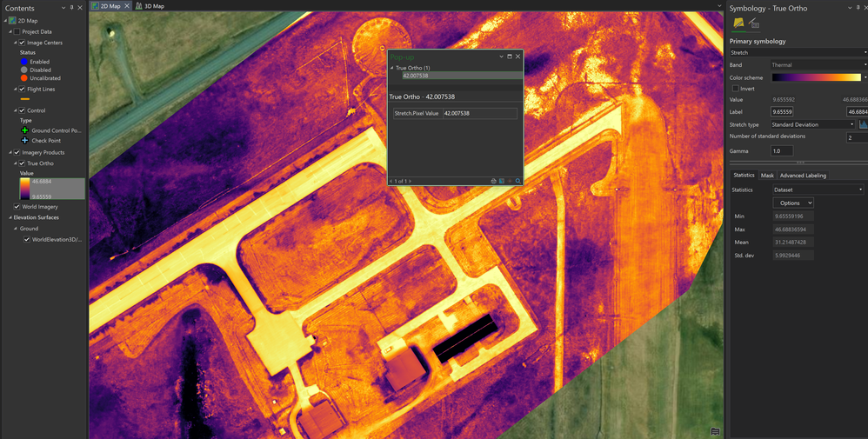Screen dimensions: 868x439
Task: Click the number of standard deviations field
Action: 857,138
